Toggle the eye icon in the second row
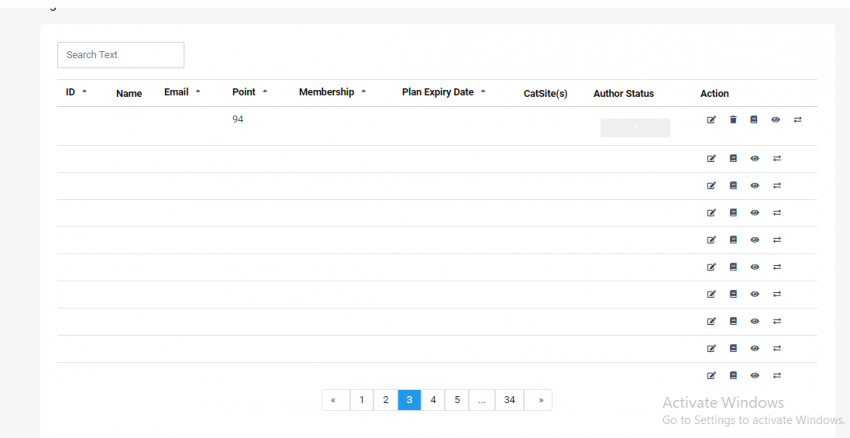The height and width of the screenshot is (438, 850). point(755,158)
